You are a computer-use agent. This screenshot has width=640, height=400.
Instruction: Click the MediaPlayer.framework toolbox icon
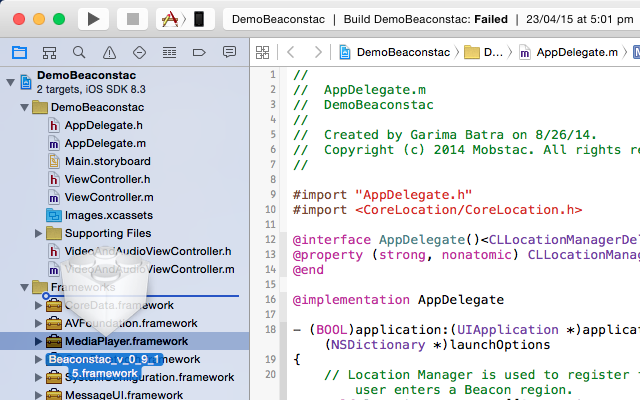click(x=54, y=341)
